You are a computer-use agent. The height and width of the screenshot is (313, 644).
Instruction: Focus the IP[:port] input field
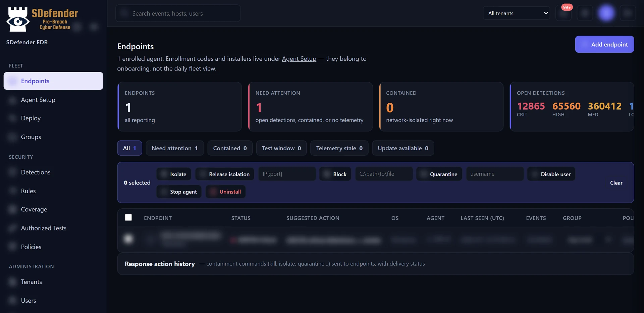[287, 174]
